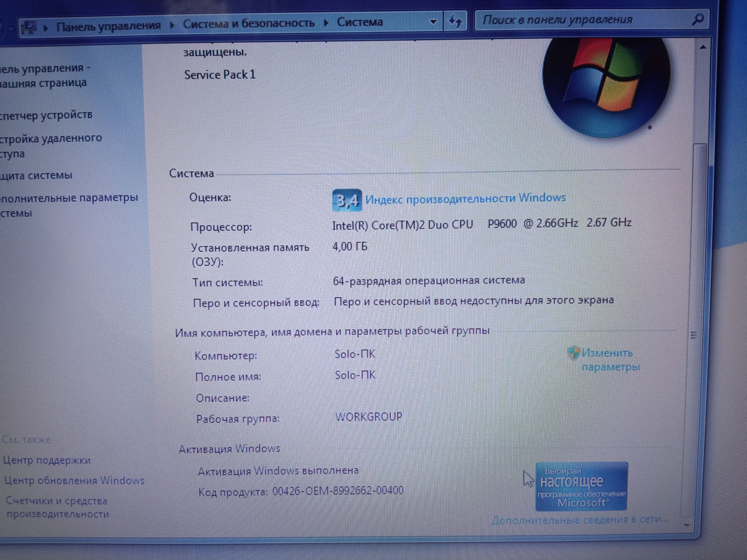The height and width of the screenshot is (560, 747).
Task: Select '64-разрядная операционная система' text
Action: (x=429, y=281)
